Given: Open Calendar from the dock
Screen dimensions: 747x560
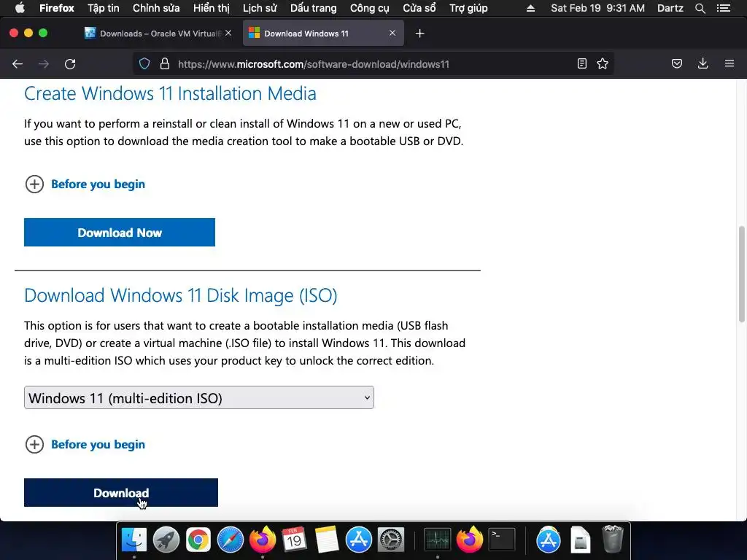Looking at the screenshot, I should [294, 540].
